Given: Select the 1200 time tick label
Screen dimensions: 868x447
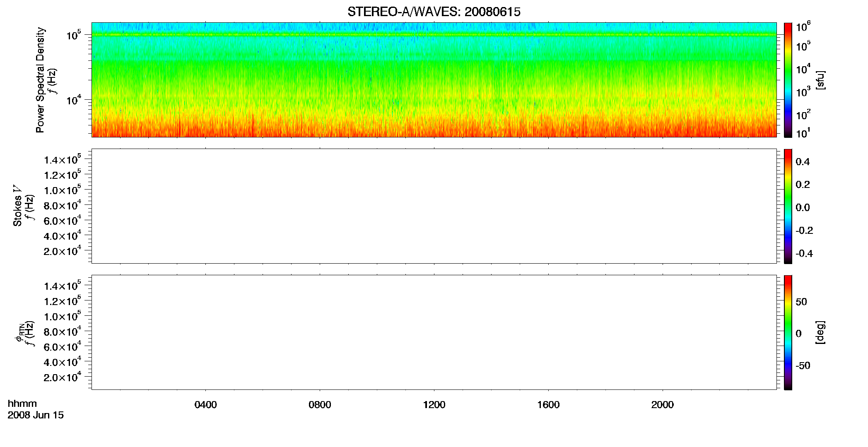Looking at the screenshot, I should pyautogui.click(x=434, y=405).
